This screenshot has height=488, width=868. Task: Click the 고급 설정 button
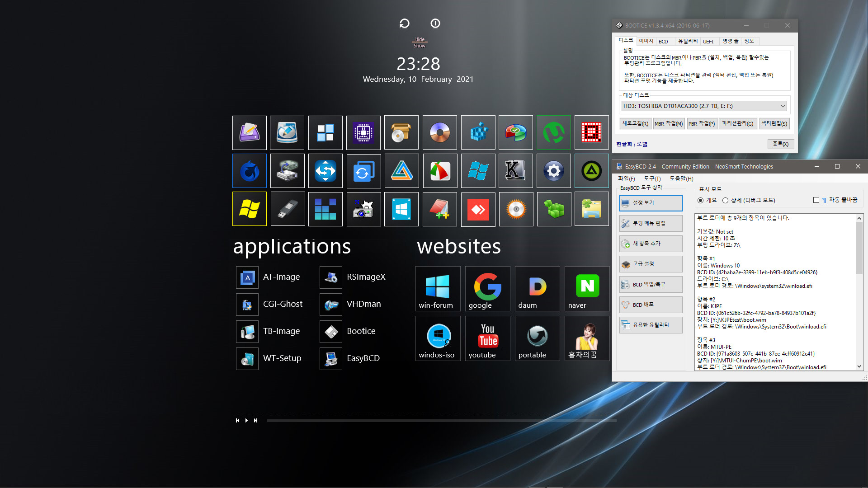coord(651,264)
